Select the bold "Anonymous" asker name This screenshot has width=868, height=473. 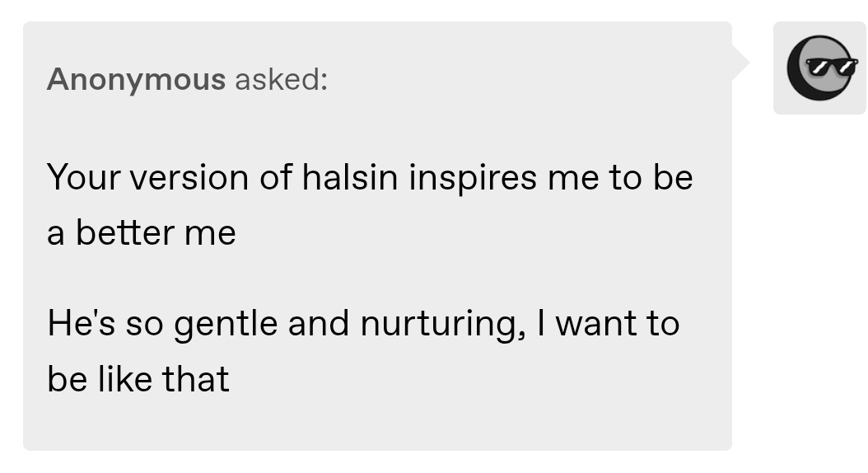[x=136, y=79]
